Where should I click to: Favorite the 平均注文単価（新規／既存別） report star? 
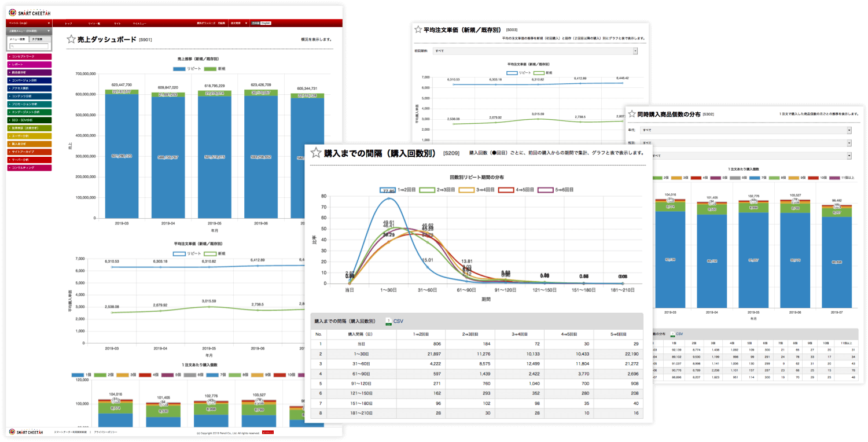click(x=418, y=29)
